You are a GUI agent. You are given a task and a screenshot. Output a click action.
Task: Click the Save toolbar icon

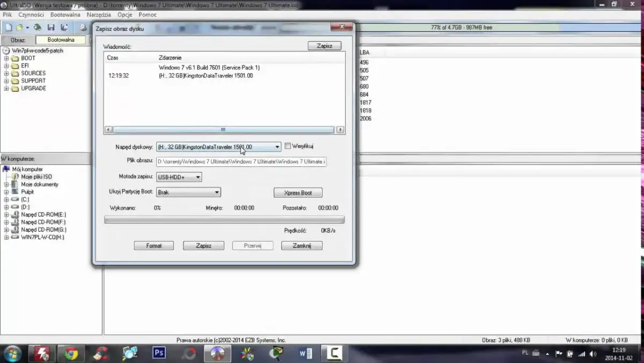point(51,27)
